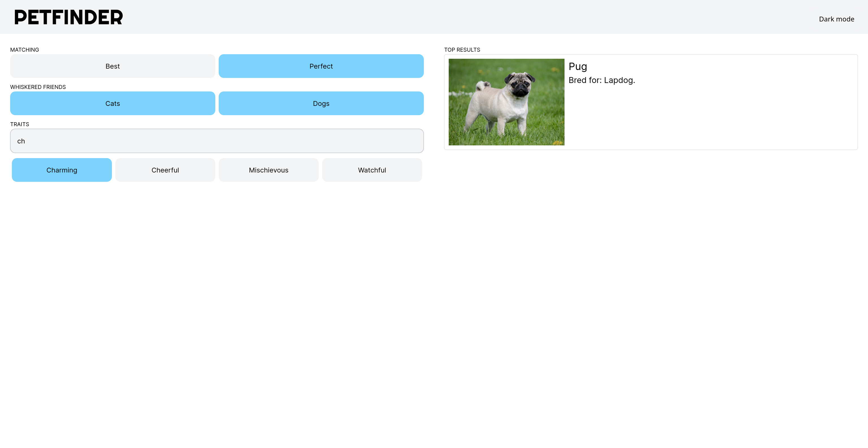This screenshot has width=868, height=448.
Task: Select the Perfect matching option
Action: [321, 66]
